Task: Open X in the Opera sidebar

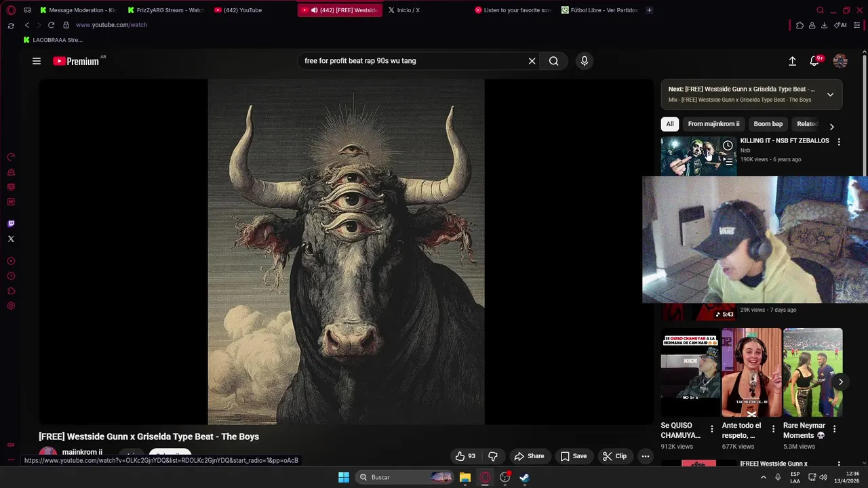Action: tap(11, 239)
